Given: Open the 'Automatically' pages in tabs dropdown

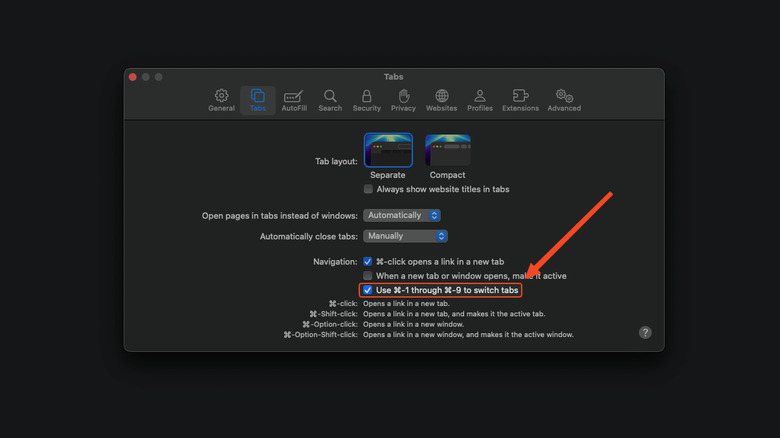Looking at the screenshot, I should (402, 215).
